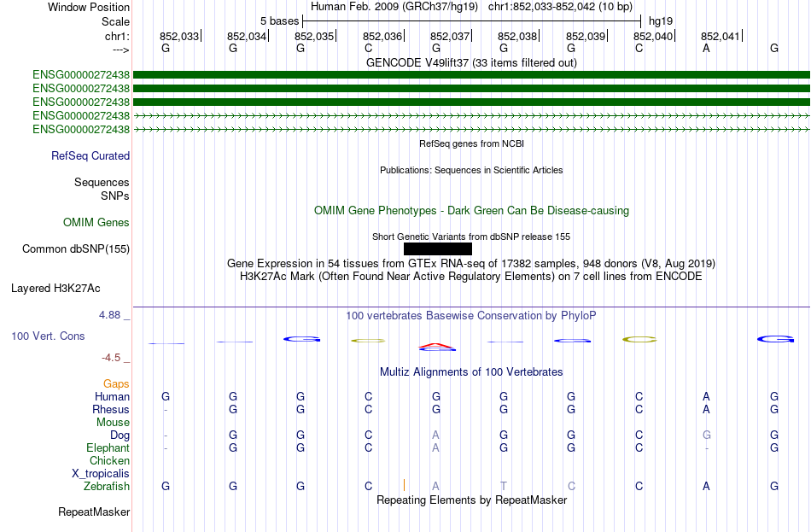
Task: Click the Layered H3K27Ac label
Action: (x=55, y=289)
